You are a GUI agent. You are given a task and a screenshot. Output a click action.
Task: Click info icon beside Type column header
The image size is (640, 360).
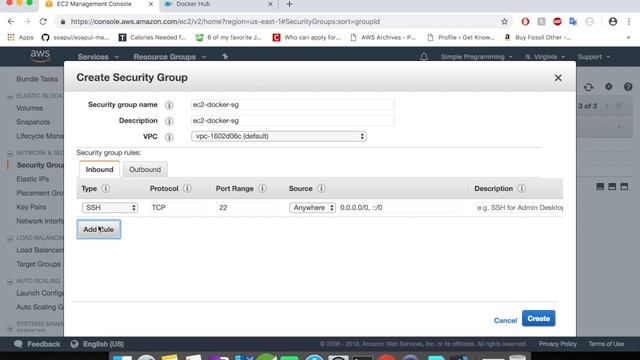105,189
